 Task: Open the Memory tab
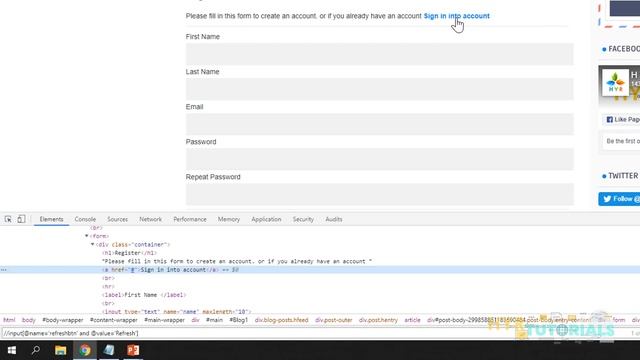coord(229,219)
